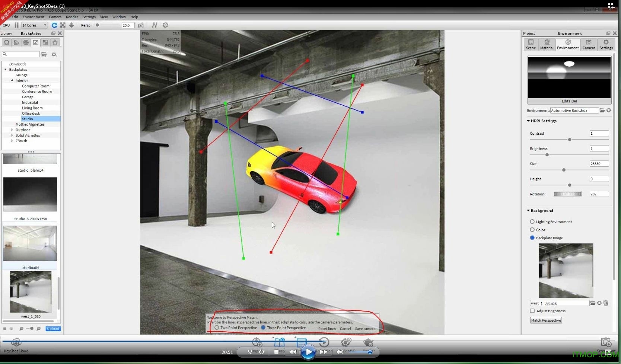Open the Textures library tab (checker icon)

point(45,42)
